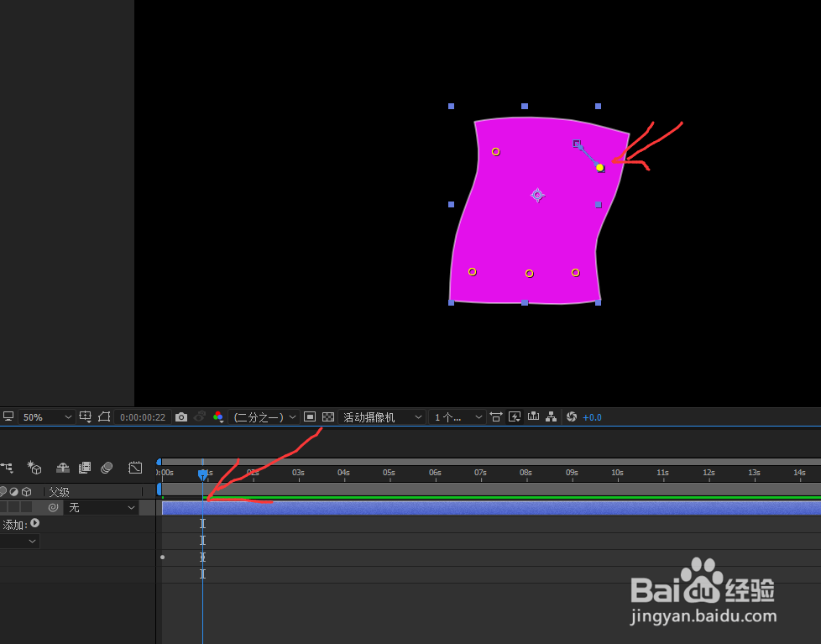The height and width of the screenshot is (644, 821).
Task: Click the 3D layer cube column icon
Action: click(26, 492)
